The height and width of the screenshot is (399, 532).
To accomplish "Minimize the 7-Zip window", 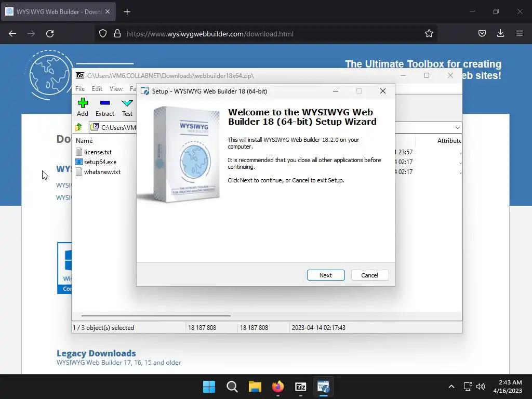I will [403, 75].
